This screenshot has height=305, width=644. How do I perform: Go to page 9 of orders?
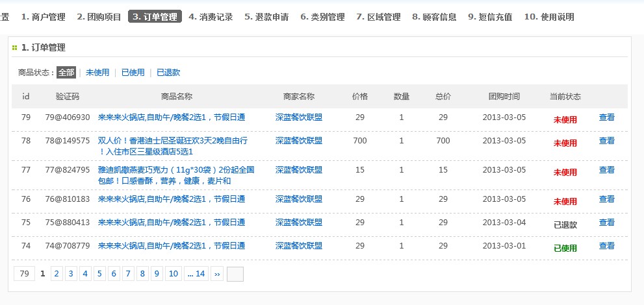[x=157, y=273]
